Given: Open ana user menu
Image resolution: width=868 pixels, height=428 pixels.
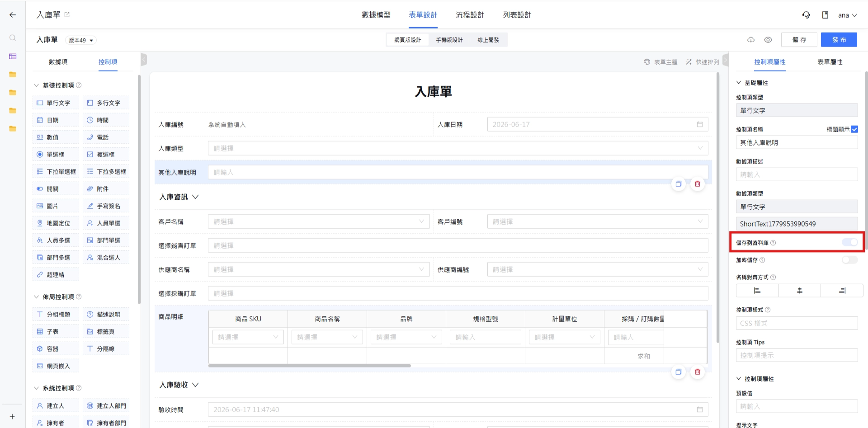Looking at the screenshot, I should point(847,15).
